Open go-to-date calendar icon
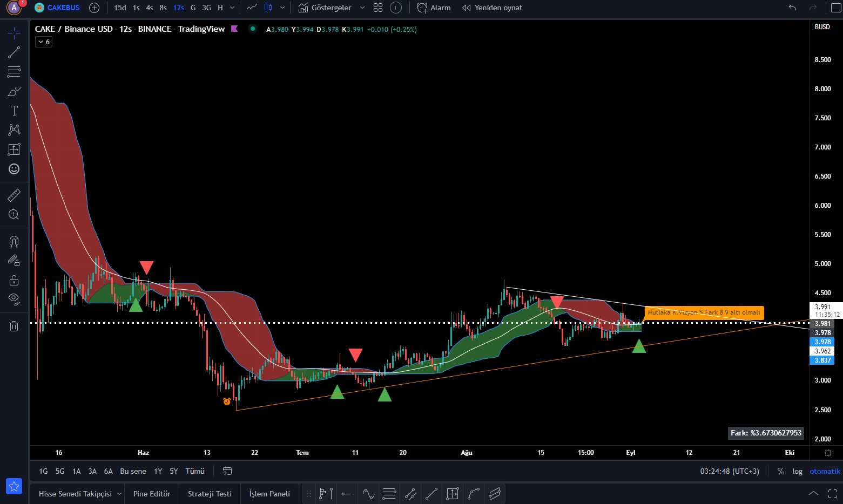843x504 pixels. point(227,471)
